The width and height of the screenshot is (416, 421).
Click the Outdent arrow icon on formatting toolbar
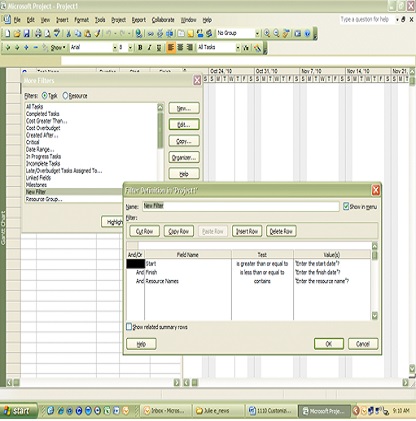click(x=8, y=48)
